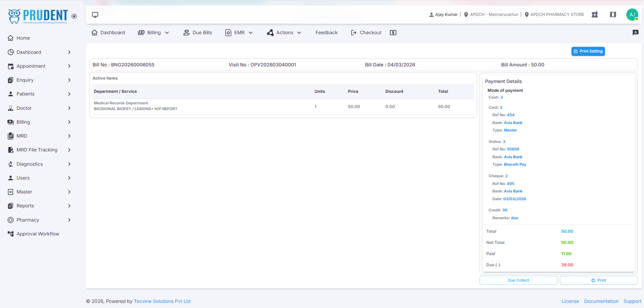644x308 pixels.
Task: Expand the MRD File Tracking chevron
Action: point(69,150)
